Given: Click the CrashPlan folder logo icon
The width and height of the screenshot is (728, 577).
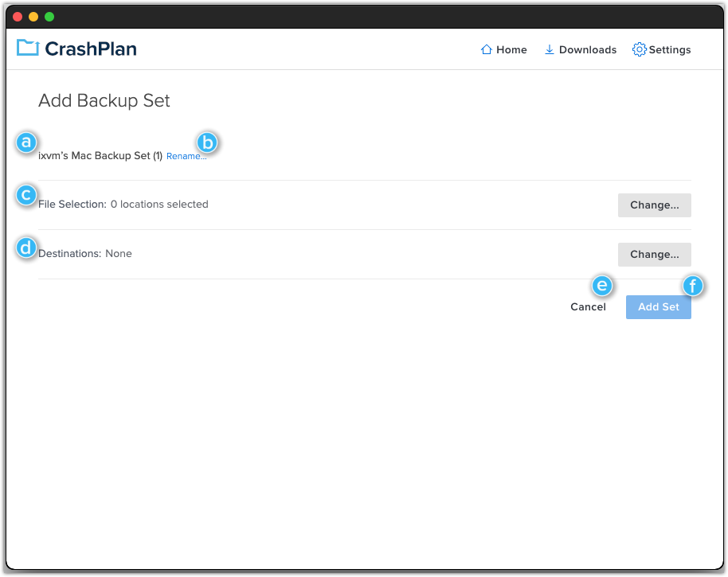Looking at the screenshot, I should (x=28, y=48).
